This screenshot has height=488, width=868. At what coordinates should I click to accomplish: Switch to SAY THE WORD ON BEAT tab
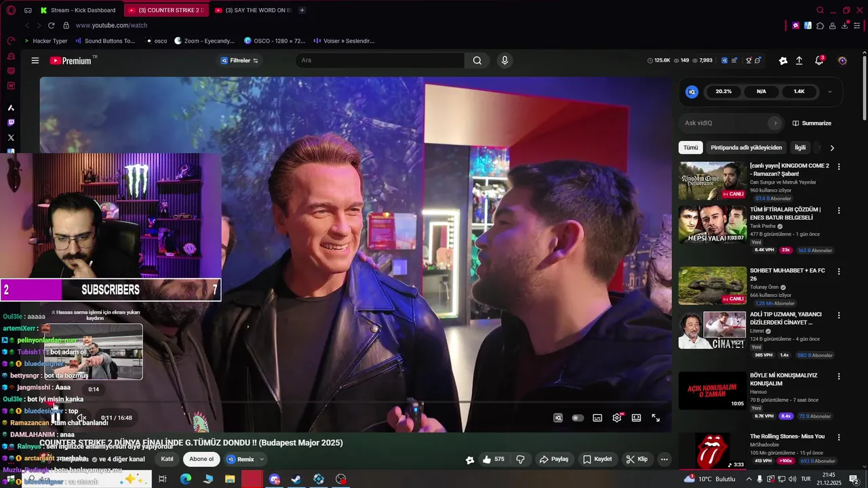pos(253,10)
